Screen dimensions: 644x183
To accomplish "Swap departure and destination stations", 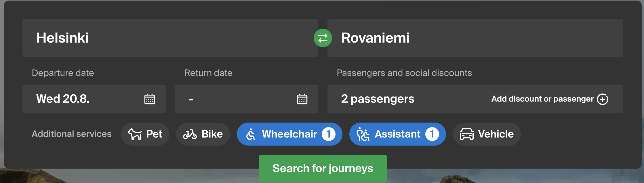I will click(x=323, y=38).
